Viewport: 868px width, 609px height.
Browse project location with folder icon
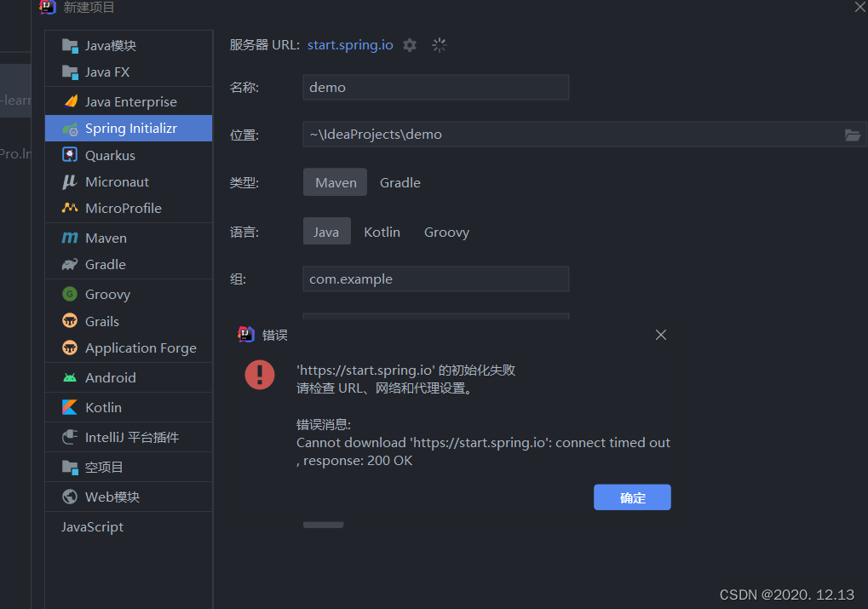[854, 135]
